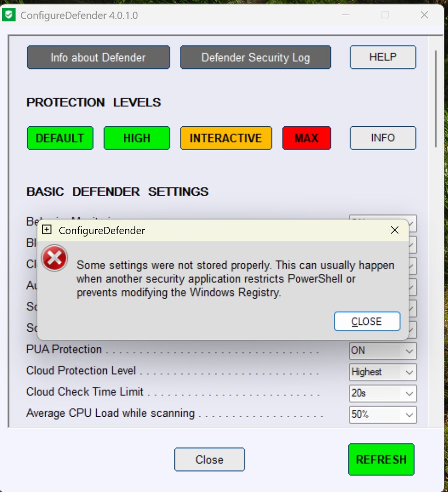Viewport: 448px width, 492px height.
Task: Open the Cloud Check Time Limit dropdown
Action: [383, 393]
